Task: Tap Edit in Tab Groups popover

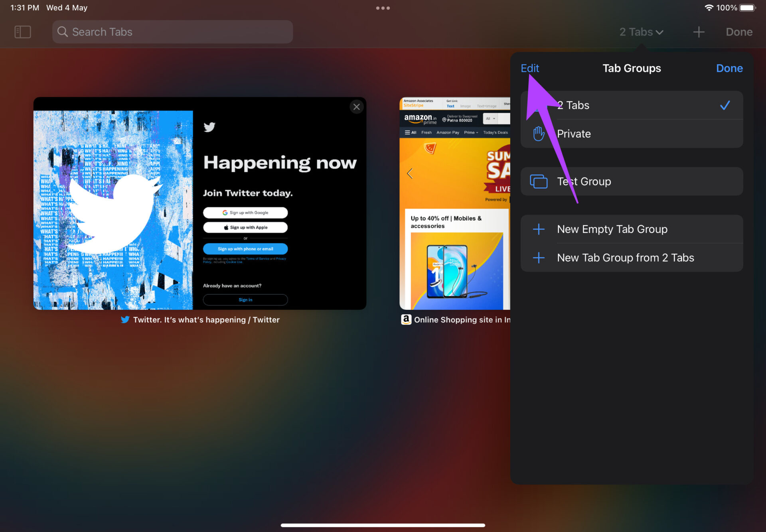Action: click(529, 68)
